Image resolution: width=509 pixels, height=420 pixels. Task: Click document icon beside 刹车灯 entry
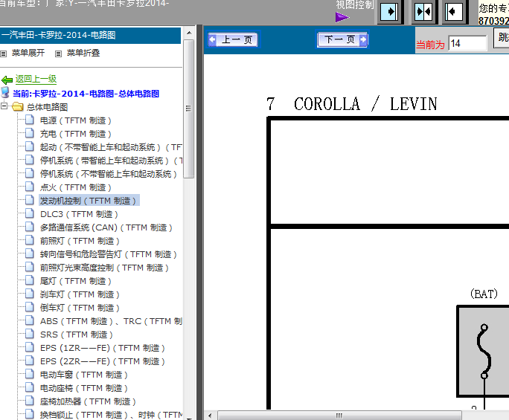point(30,294)
